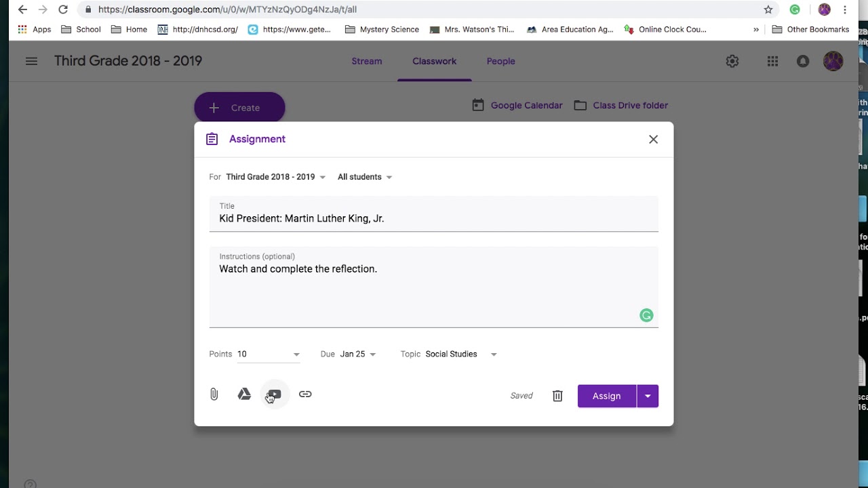Open Other Bookmarks folder

[810, 29]
